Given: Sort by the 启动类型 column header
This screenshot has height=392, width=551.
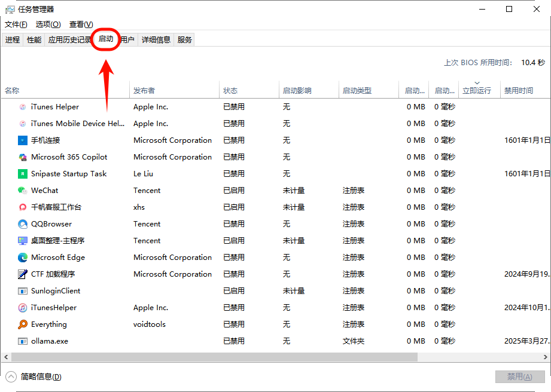Looking at the screenshot, I should (x=369, y=91).
